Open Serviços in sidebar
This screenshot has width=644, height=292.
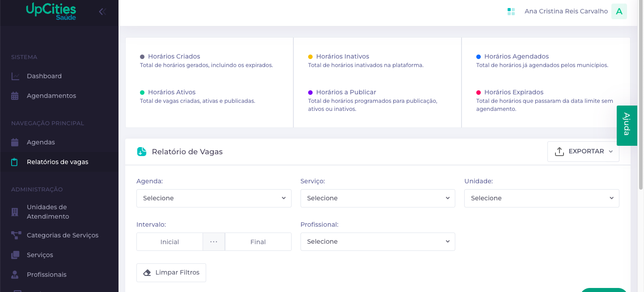point(59,255)
